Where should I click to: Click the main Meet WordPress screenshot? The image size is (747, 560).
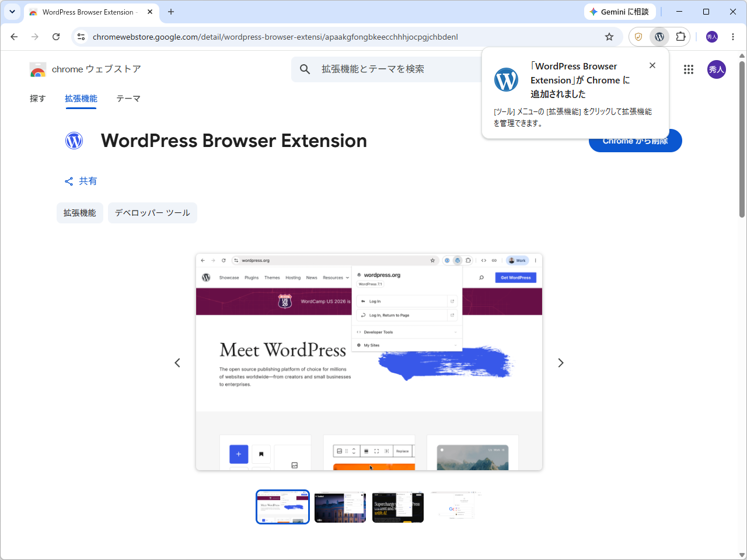pos(369,362)
